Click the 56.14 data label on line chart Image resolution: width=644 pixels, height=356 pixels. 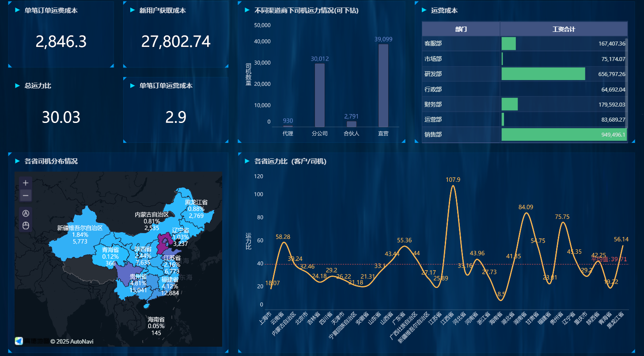tap(621, 239)
